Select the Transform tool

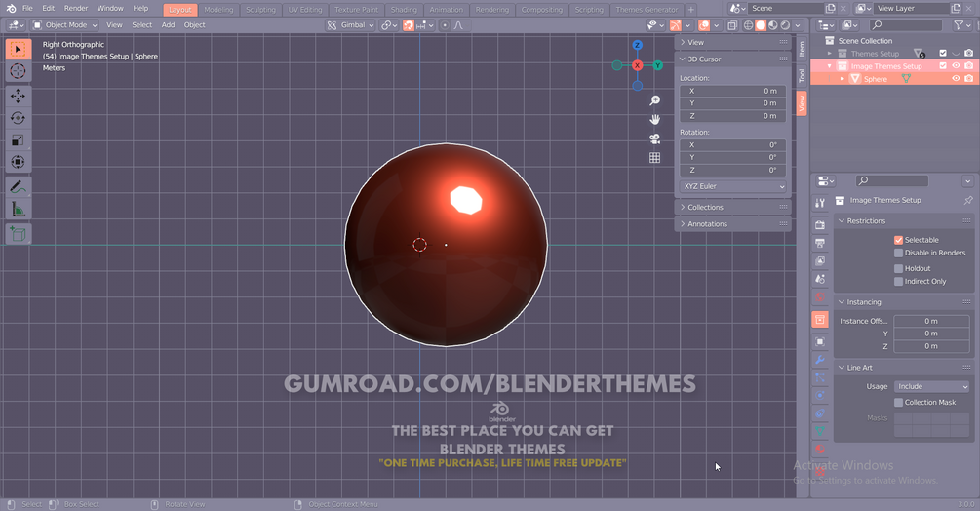pos(18,162)
